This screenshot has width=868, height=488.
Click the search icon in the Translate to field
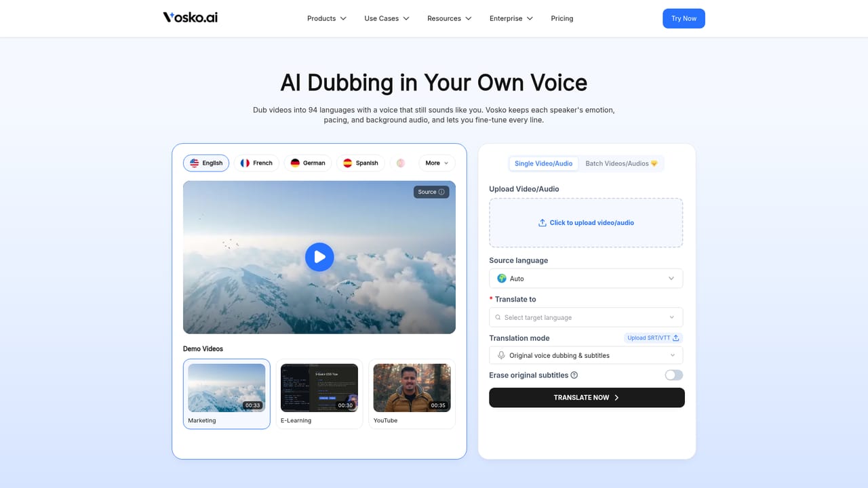(498, 317)
